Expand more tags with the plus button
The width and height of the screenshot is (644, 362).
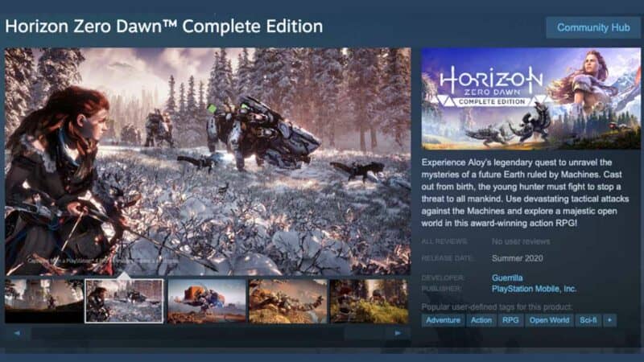(x=609, y=320)
